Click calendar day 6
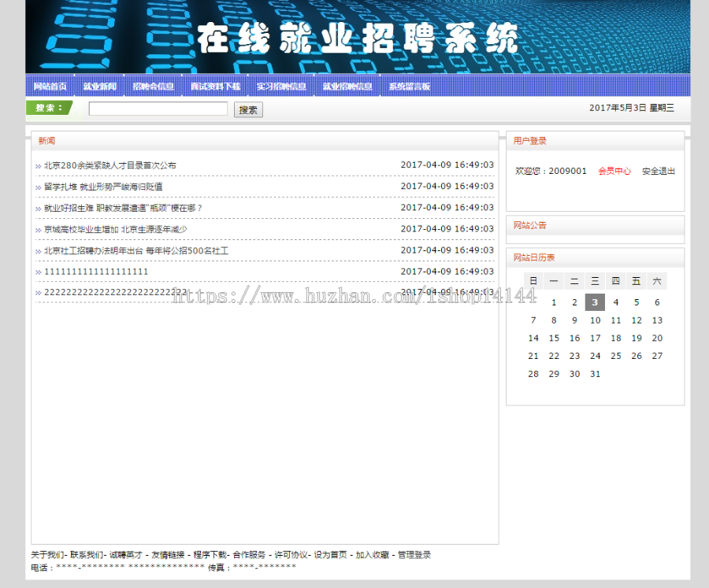This screenshot has height=588, width=709. coord(657,302)
